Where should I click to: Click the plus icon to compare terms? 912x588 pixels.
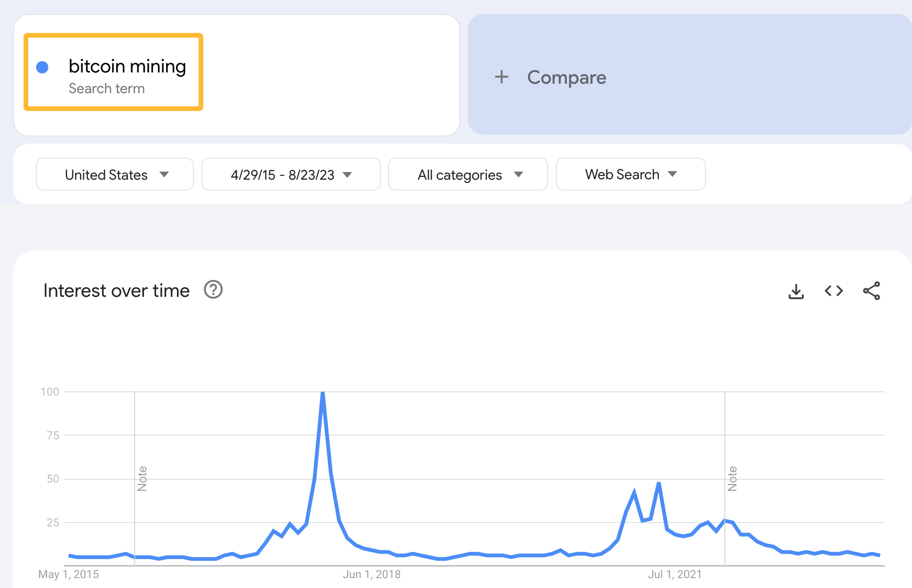501,77
